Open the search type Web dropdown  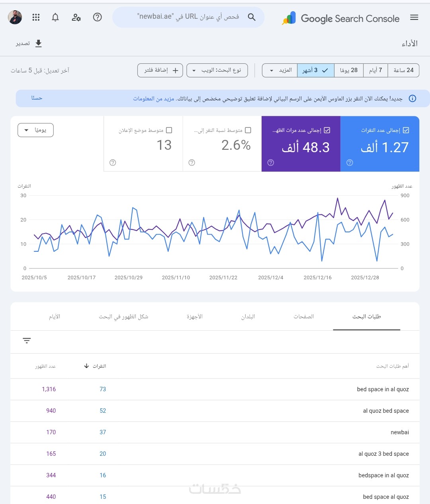(x=217, y=71)
